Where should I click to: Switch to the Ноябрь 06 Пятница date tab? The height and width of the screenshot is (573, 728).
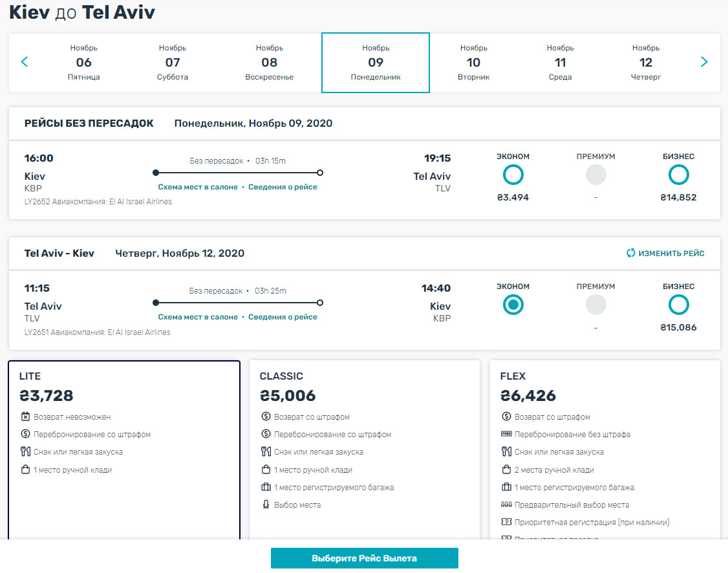tap(84, 63)
